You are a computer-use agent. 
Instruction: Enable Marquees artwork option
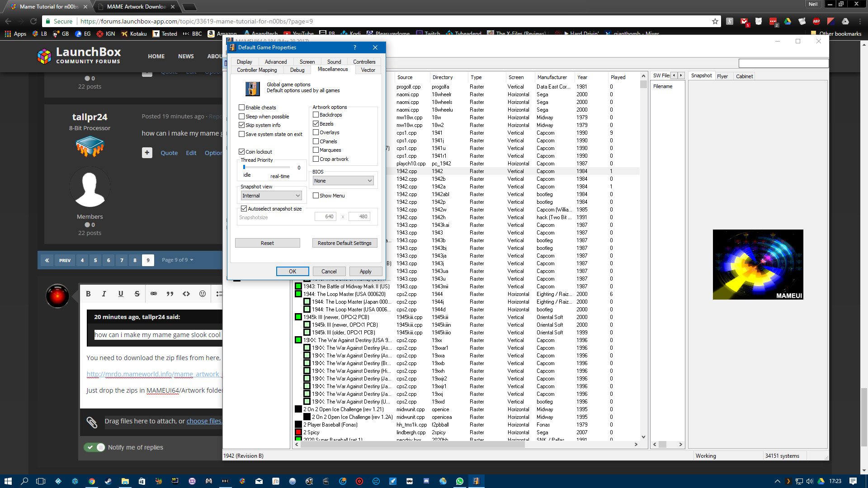(316, 150)
